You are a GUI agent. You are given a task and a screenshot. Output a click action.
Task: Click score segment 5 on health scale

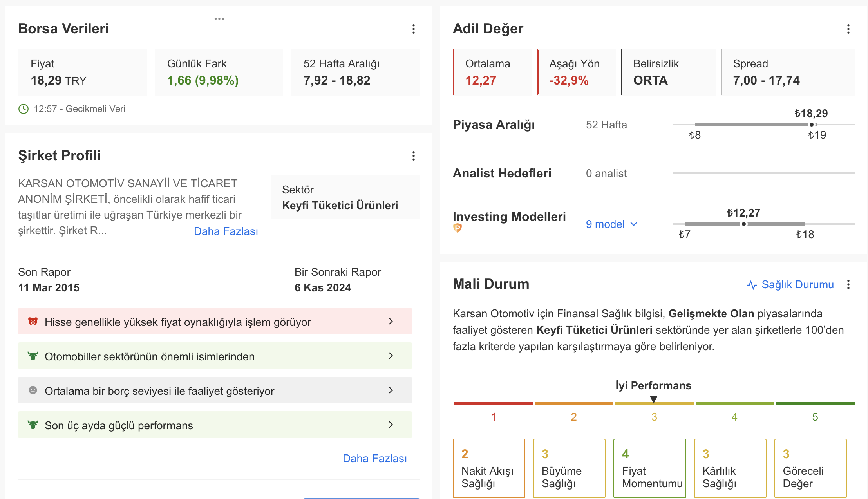(815, 403)
